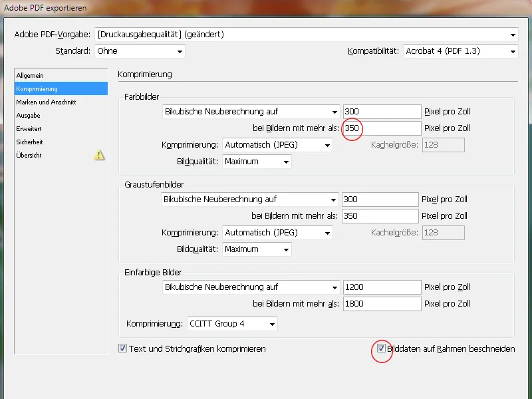Screen dimensions: 532x399
Task: Open the Kompatibilität dropdown
Action: [460, 51]
